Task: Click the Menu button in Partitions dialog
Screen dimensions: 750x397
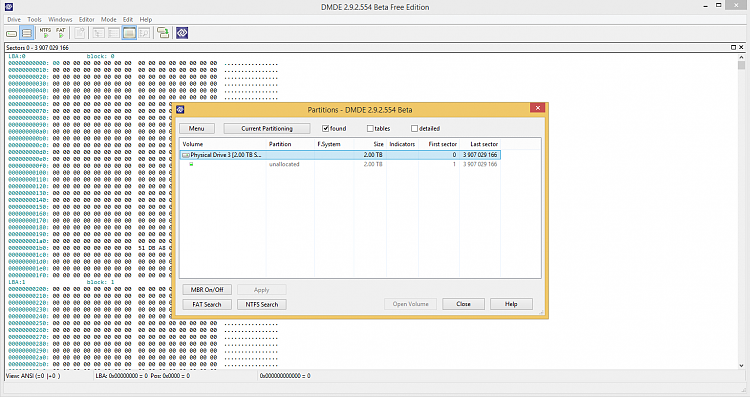Action: (197, 129)
